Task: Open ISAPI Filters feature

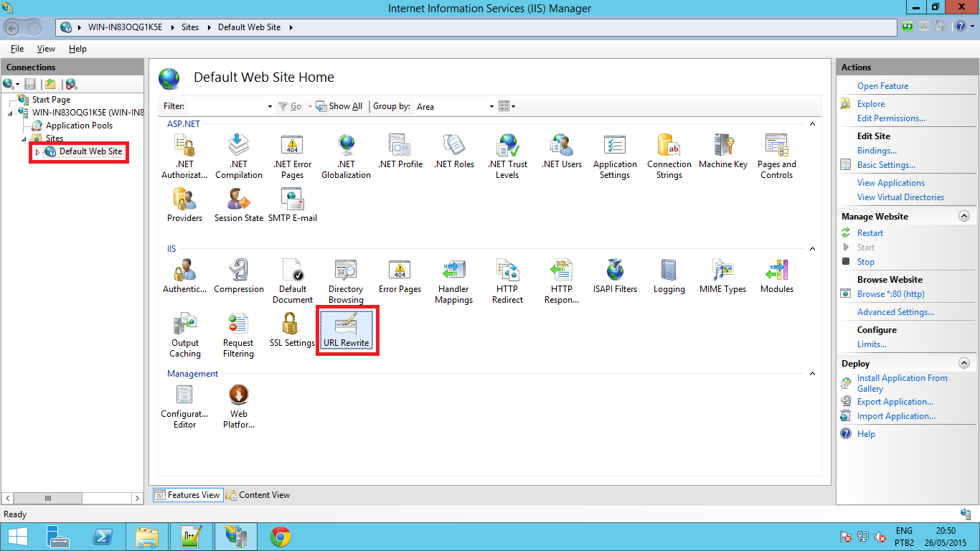Action: 615,275
